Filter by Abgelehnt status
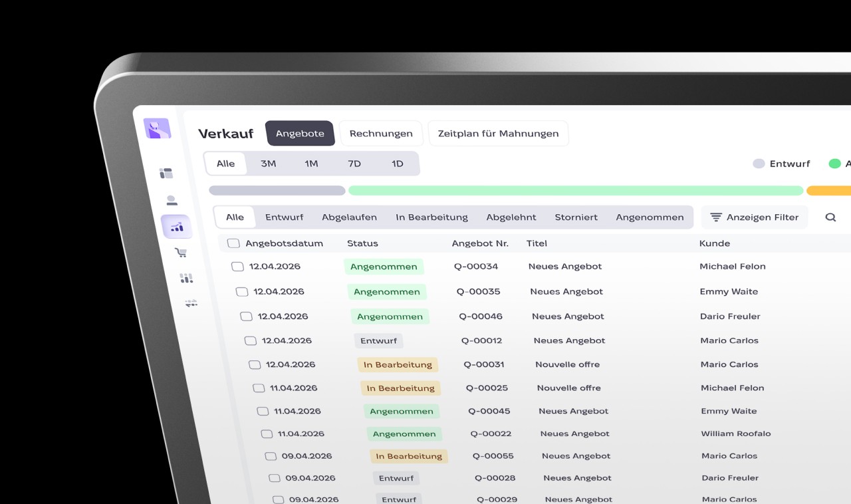Screen dimensions: 851x504 511,217
